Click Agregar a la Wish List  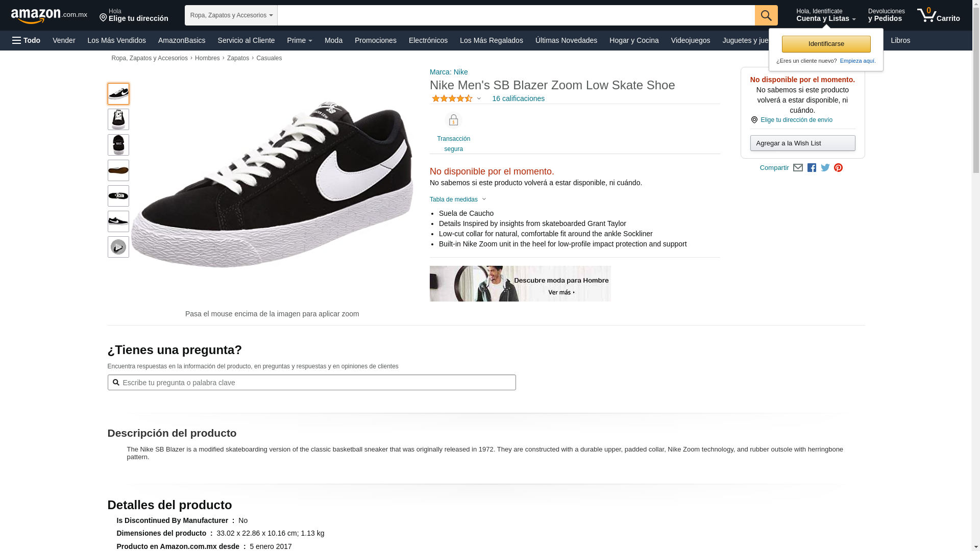(802, 143)
